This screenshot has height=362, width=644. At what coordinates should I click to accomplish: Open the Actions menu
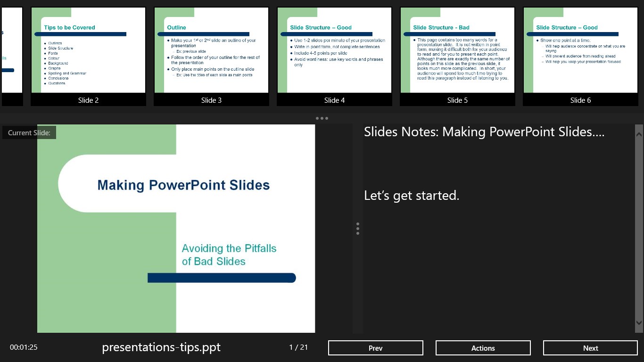click(x=483, y=348)
